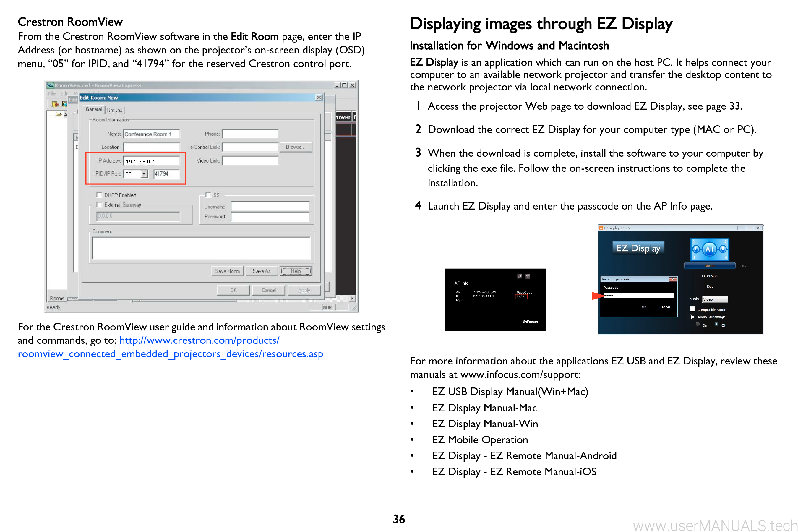Select quadrant 3 in EZ Display selector
The image size is (798, 532).
(694, 258)
